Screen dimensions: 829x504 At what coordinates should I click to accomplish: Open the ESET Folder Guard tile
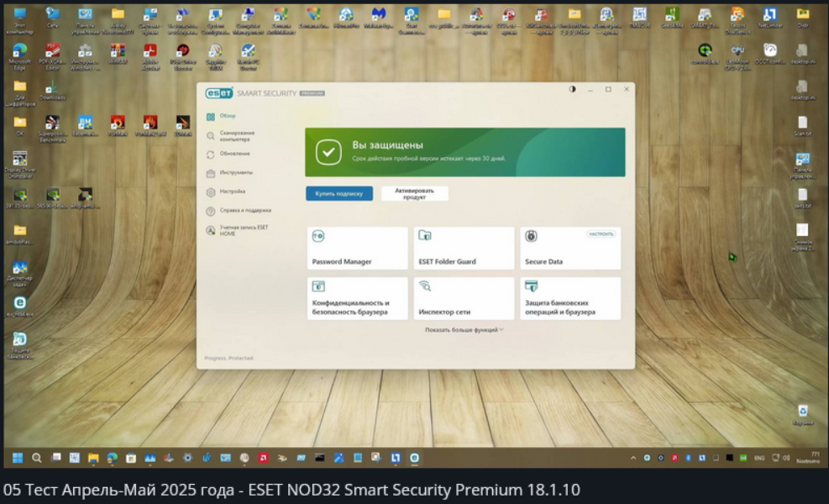pos(464,249)
